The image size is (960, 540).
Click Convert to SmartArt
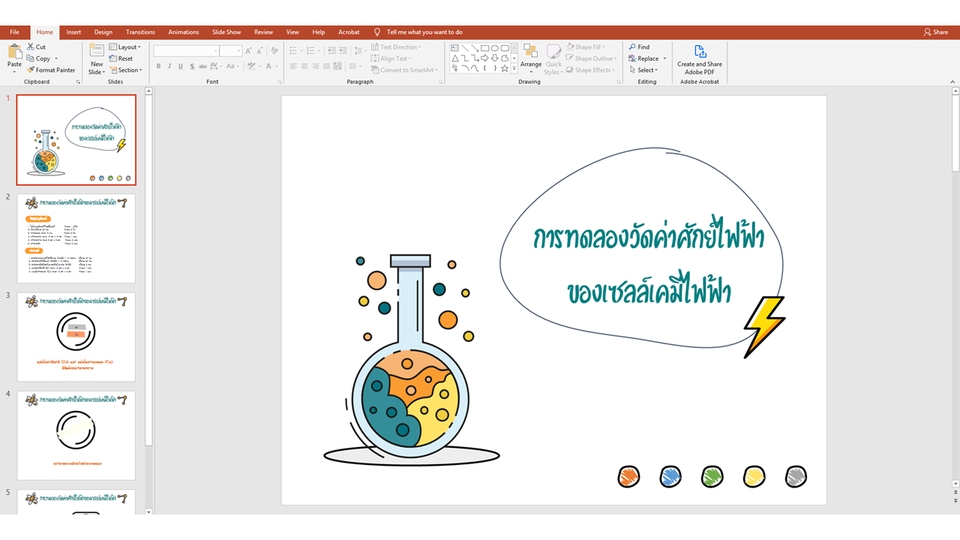point(404,70)
